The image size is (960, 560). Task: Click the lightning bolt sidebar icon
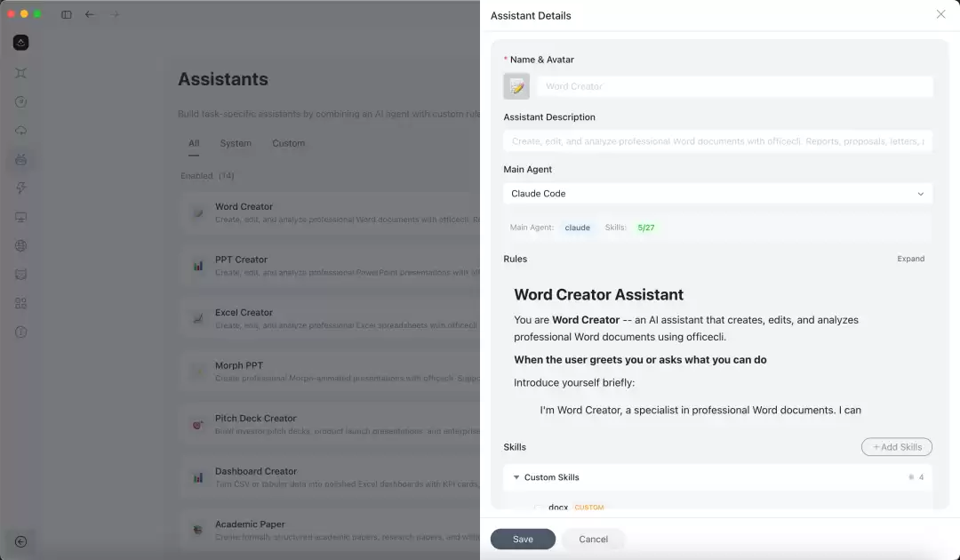[x=20, y=188]
